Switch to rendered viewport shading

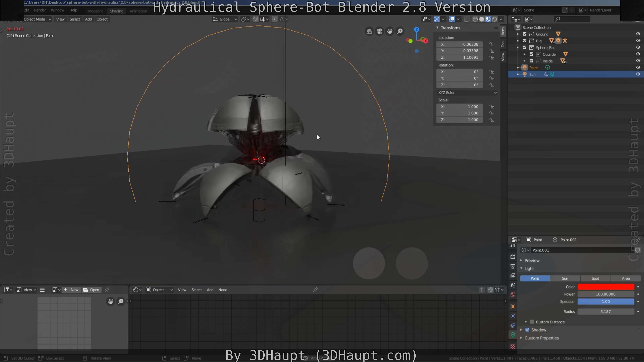495,19
